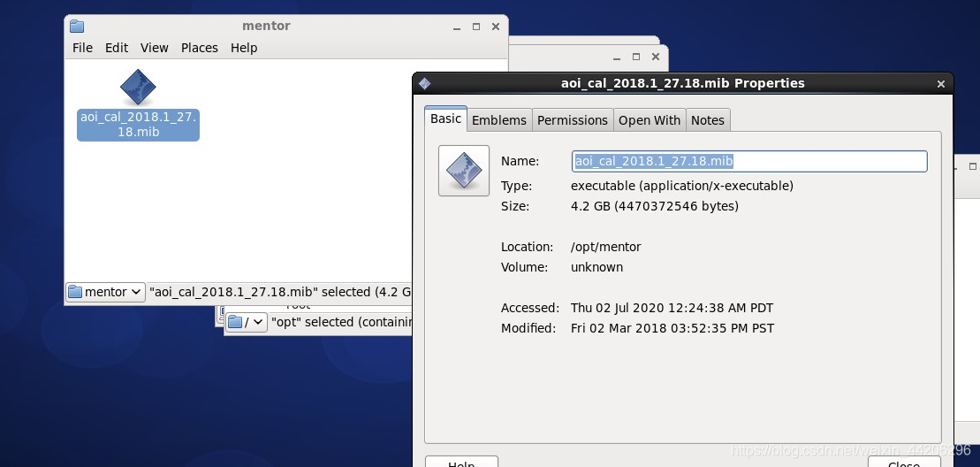Switch to the Permissions tab
Screen dimensions: 980x467
(573, 120)
